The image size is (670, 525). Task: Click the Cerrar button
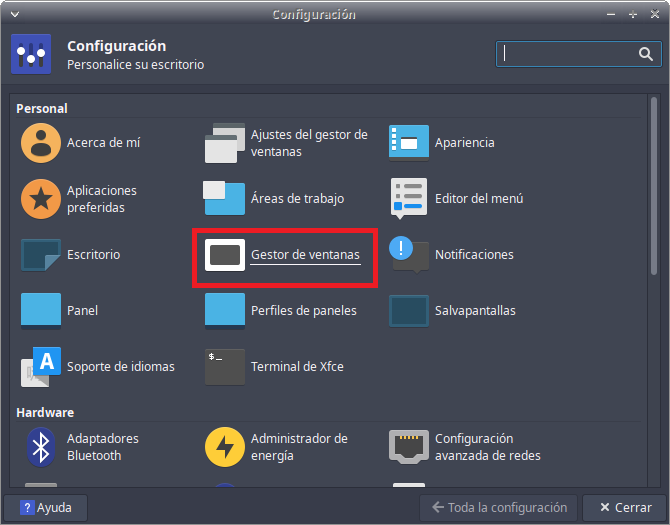(x=626, y=508)
